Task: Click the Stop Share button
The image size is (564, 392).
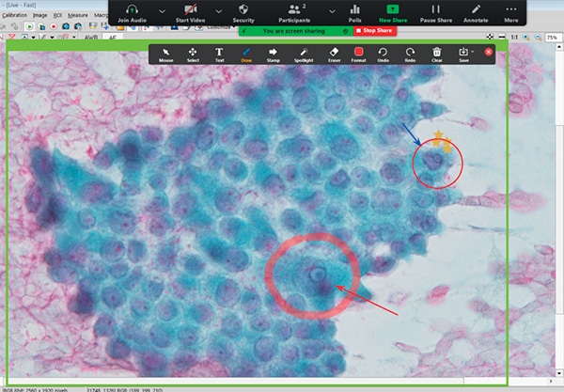Action: tap(372, 31)
